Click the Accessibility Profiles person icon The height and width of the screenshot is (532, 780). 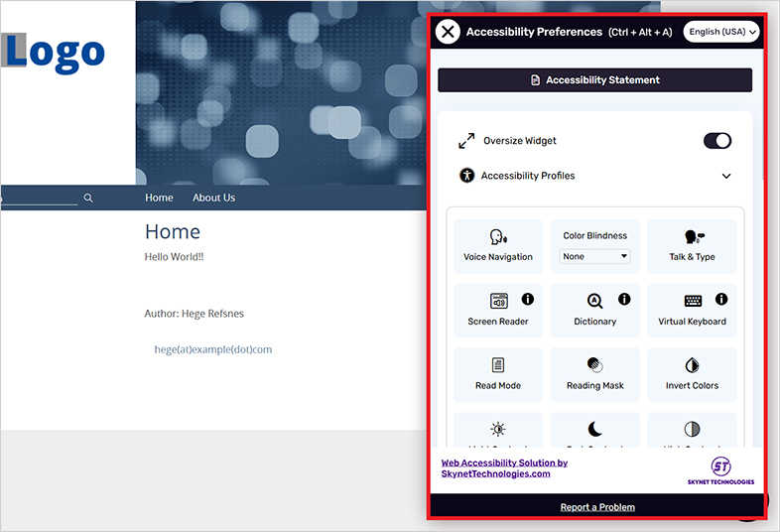[x=466, y=175]
